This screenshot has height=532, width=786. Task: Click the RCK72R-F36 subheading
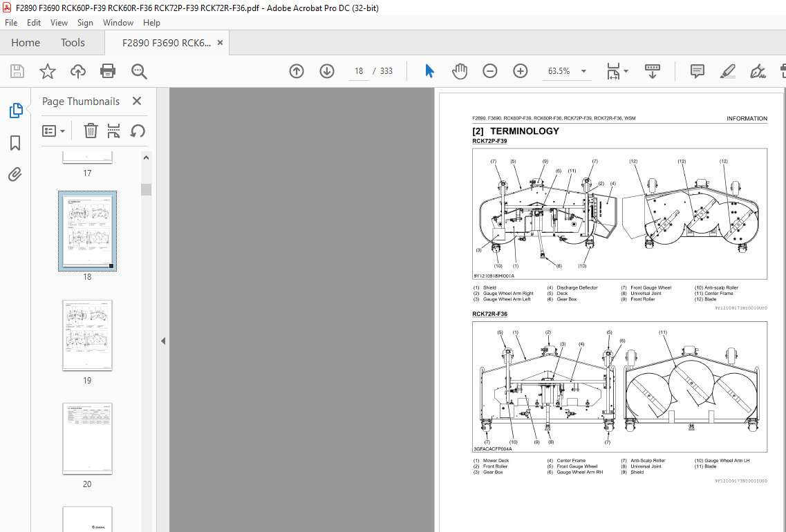(x=489, y=314)
